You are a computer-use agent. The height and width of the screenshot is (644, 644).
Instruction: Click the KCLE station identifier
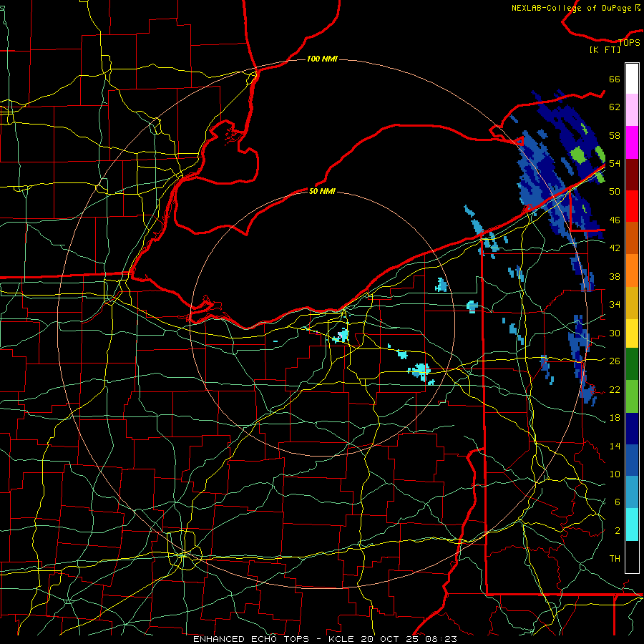341,639
